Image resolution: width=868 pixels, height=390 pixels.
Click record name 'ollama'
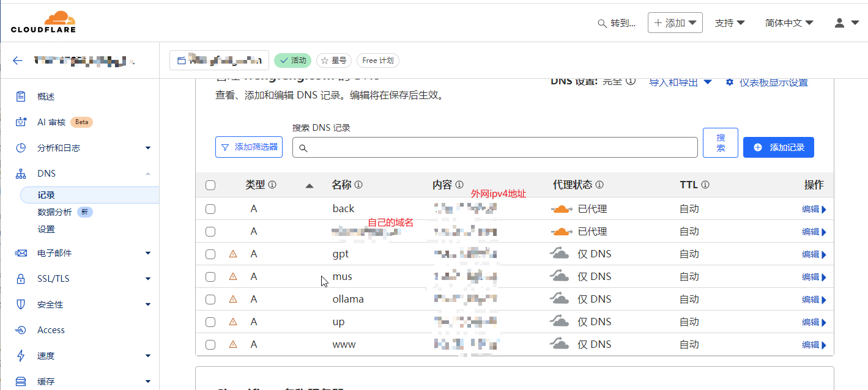(x=348, y=300)
